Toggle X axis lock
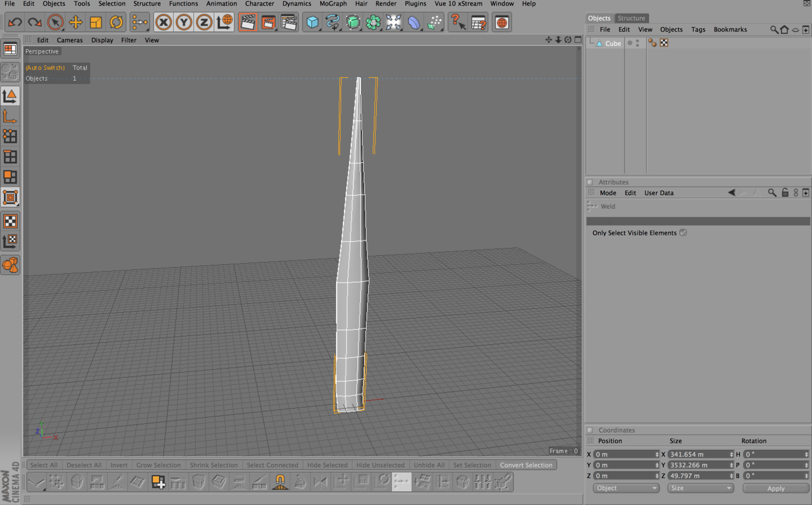Viewport: 812px width, 505px height. pyautogui.click(x=163, y=22)
